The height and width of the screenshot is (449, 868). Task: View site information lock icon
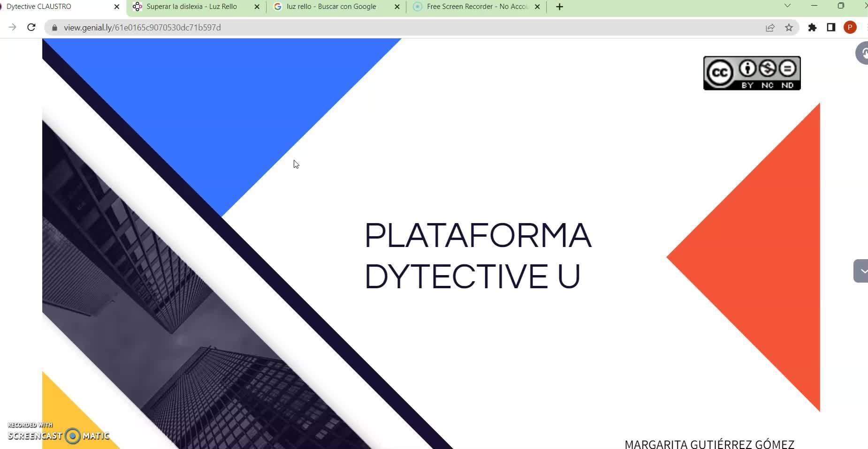click(x=54, y=28)
